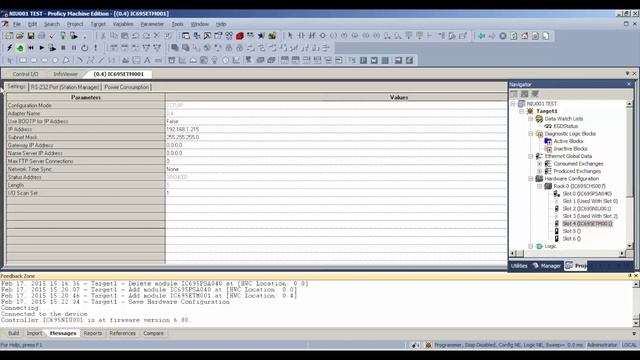This screenshot has height=360, width=640.
Task: Expand the Consumed Exchanges node
Action: click(x=540, y=164)
